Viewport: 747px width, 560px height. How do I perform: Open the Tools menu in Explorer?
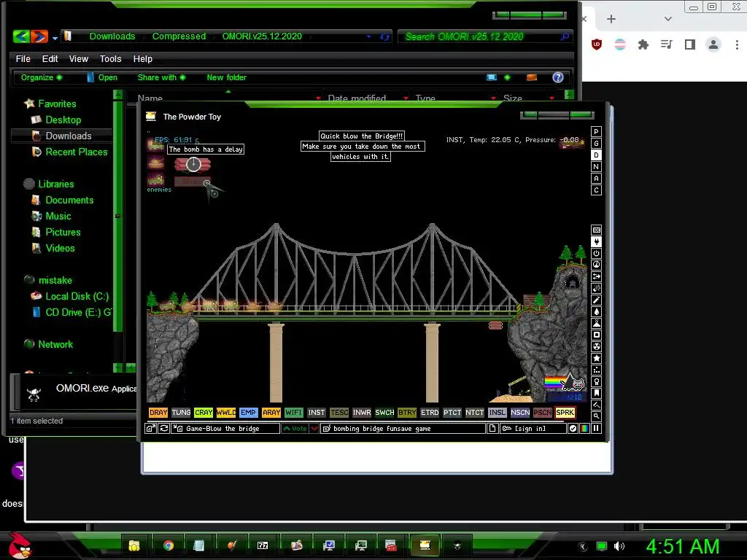(x=111, y=58)
